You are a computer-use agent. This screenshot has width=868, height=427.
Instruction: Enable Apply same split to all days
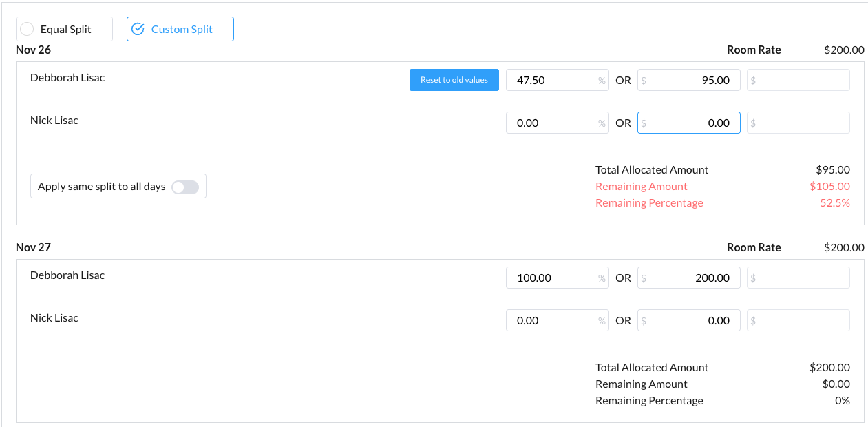click(x=185, y=186)
